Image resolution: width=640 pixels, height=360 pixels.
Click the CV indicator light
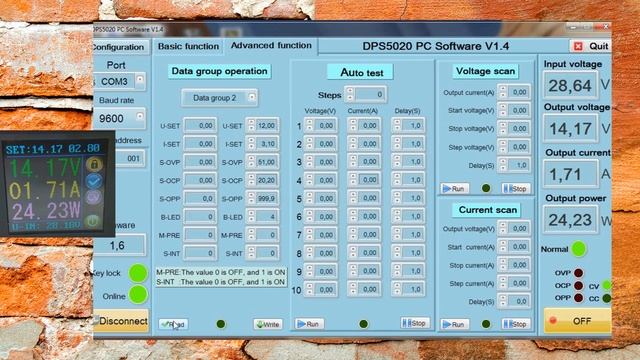coord(607,285)
